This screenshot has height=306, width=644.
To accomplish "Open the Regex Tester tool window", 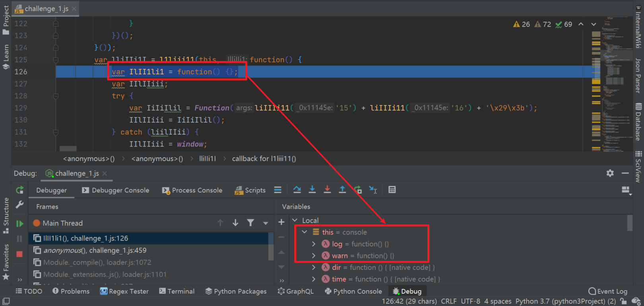I will click(124, 291).
